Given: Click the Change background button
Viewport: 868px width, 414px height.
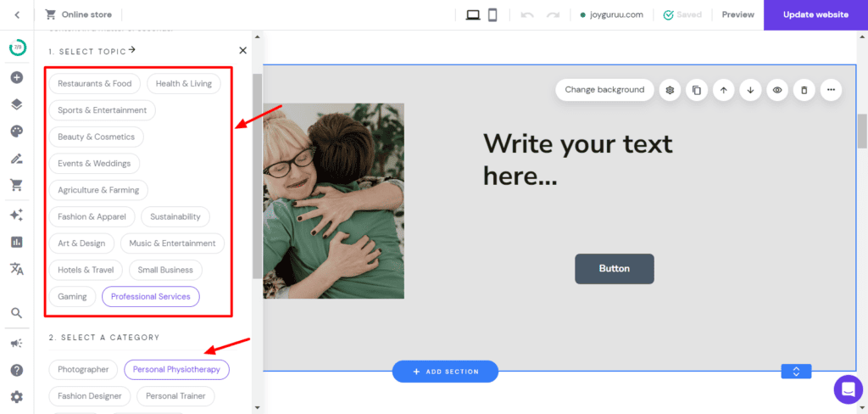Looking at the screenshot, I should (604, 90).
